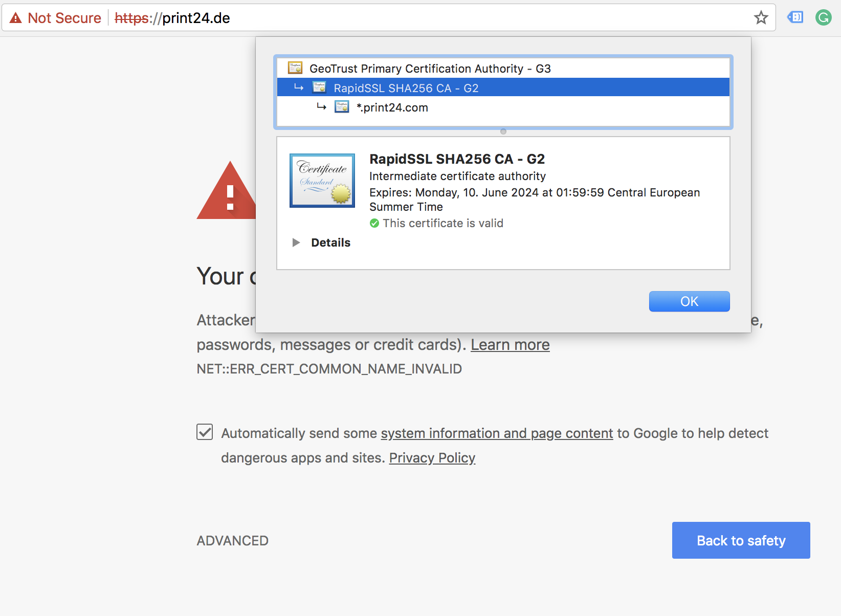Click the bookmark star icon
This screenshot has height=616, width=841.
[761, 18]
